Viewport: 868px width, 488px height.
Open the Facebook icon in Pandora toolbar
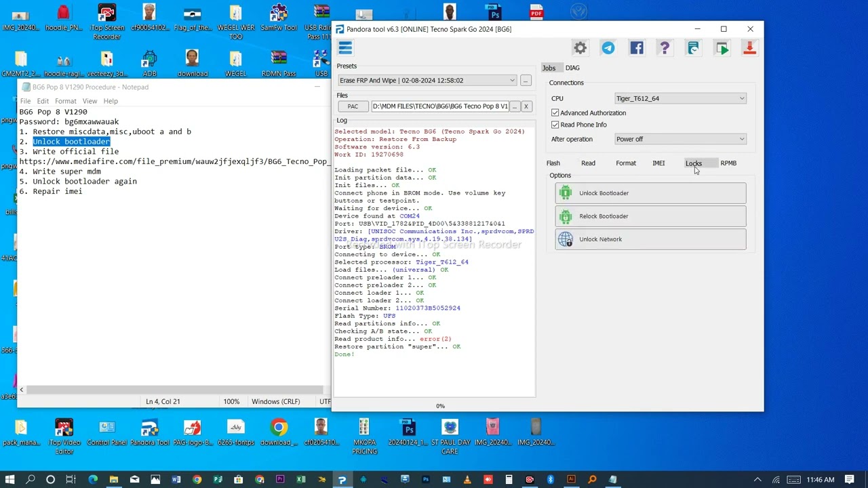pos(636,47)
